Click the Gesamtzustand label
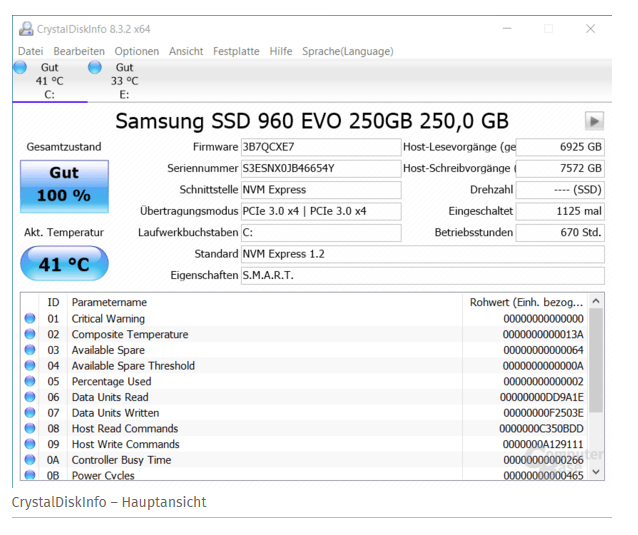 tap(64, 147)
